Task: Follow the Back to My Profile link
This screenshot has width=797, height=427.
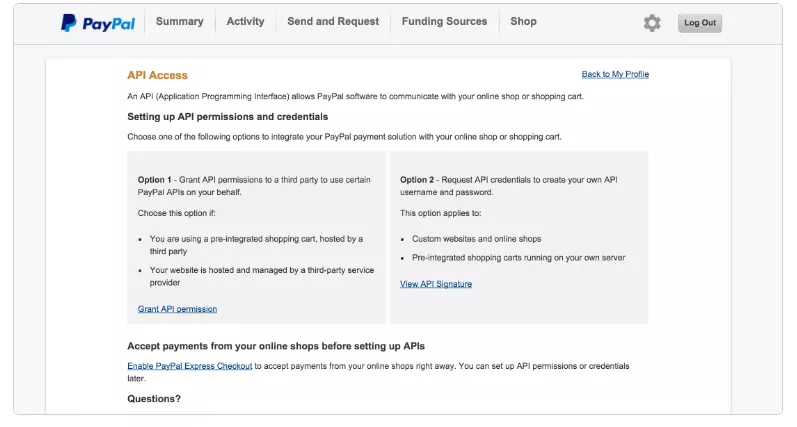Action: point(615,74)
